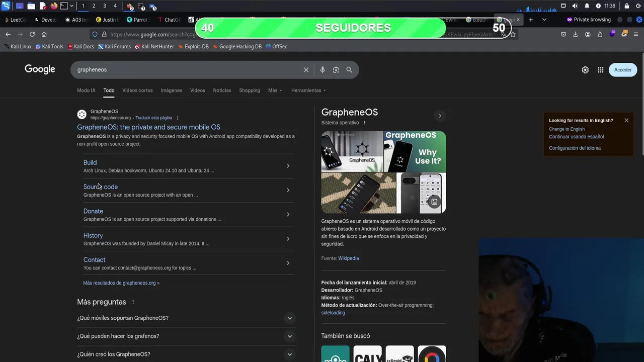The width and height of the screenshot is (644, 362).
Task: Open the Google apps grid
Action: tap(601, 70)
